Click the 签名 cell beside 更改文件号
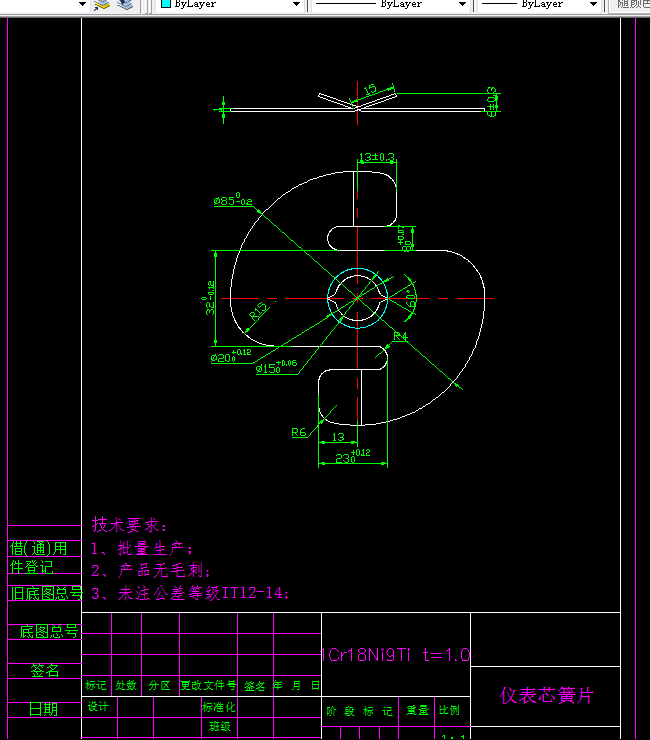Viewport: 650px width, 740px height. coord(254,686)
